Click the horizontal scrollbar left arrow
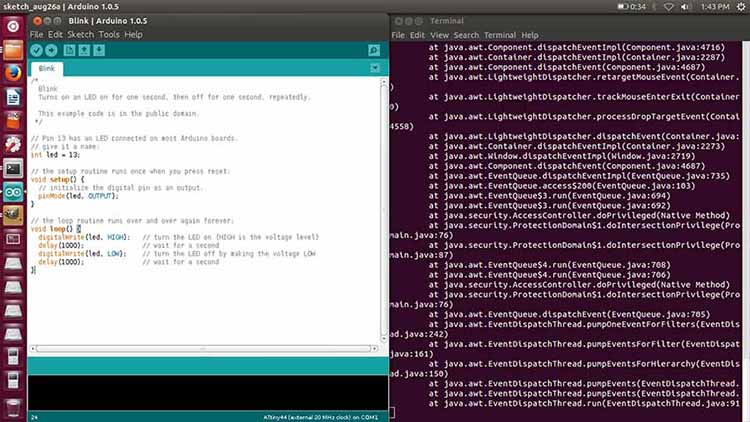Viewport: 750px width, 422px height. [x=33, y=348]
